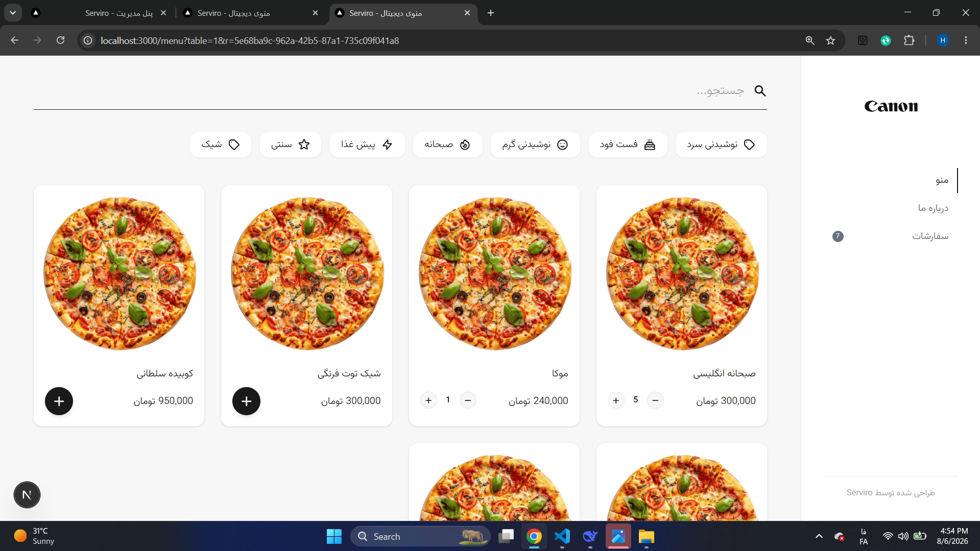Click the green extension icon in toolbar

tap(886, 40)
